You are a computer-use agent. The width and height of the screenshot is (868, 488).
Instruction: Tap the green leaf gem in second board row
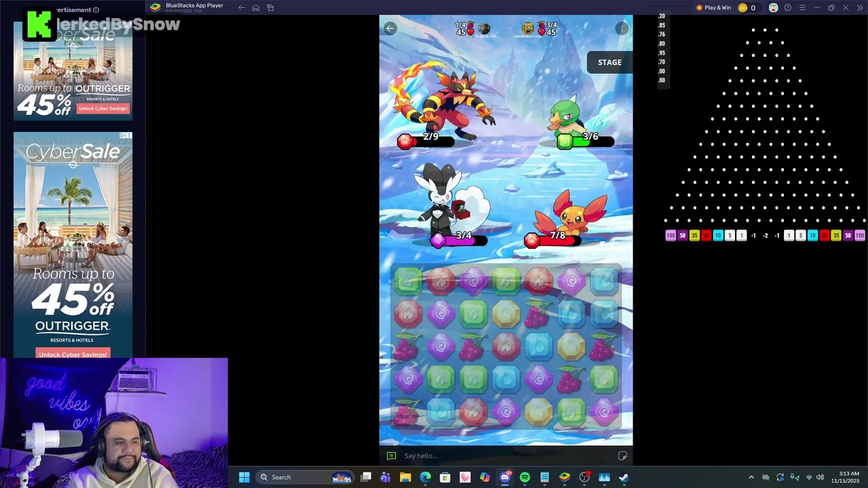(473, 313)
